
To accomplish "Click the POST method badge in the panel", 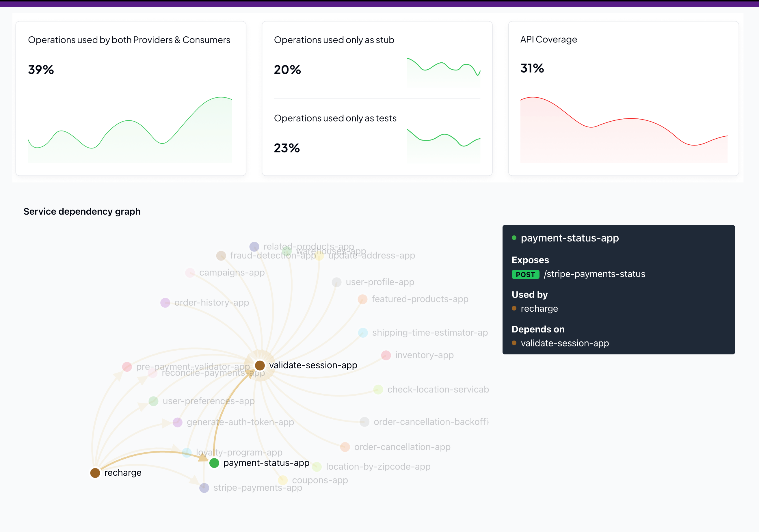I will tap(525, 274).
